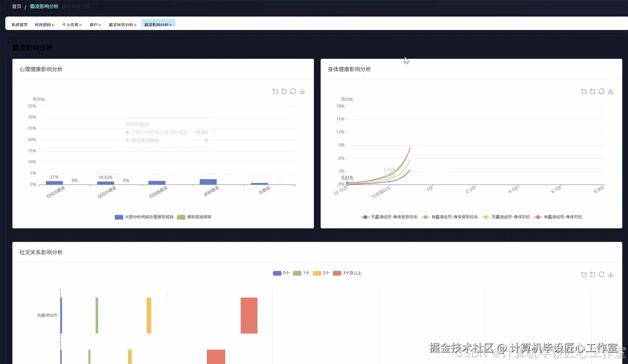Download the 心理健康影响分析 chart as image
628x364 pixels.
pyautogui.click(x=302, y=91)
